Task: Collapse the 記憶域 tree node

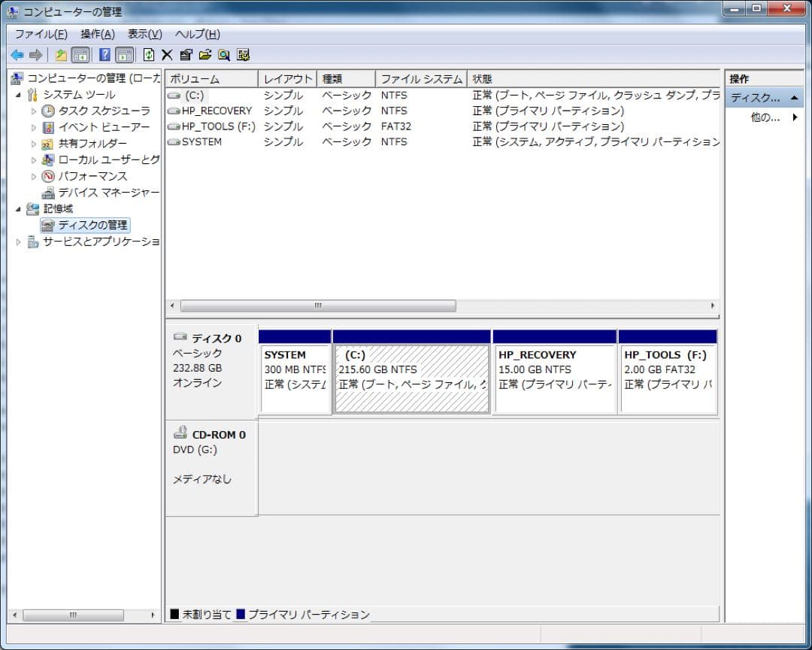Action: 18,209
